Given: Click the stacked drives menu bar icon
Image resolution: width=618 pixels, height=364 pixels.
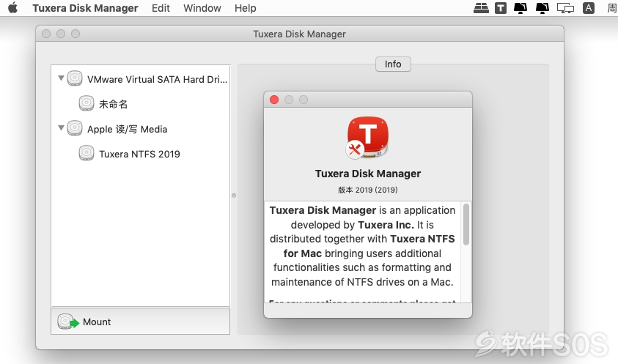Looking at the screenshot, I should pyautogui.click(x=481, y=8).
